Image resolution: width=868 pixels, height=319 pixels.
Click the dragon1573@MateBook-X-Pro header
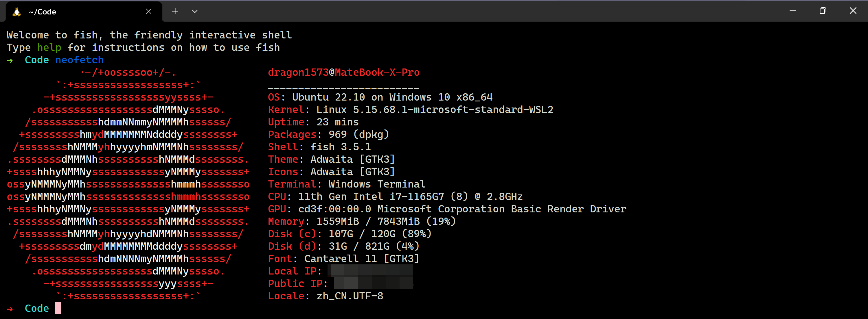point(344,72)
